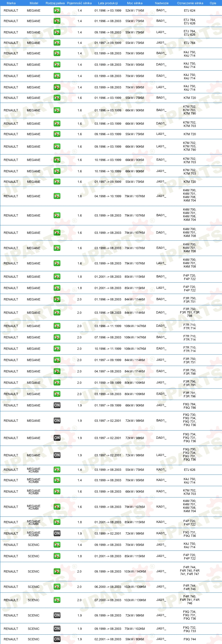Select the production years cell 10.1996 -> 10.1999

(x=108, y=171)
